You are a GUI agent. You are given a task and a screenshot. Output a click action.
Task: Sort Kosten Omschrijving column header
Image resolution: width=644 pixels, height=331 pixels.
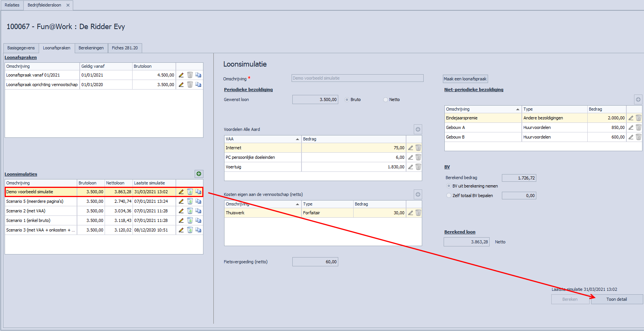click(x=262, y=204)
